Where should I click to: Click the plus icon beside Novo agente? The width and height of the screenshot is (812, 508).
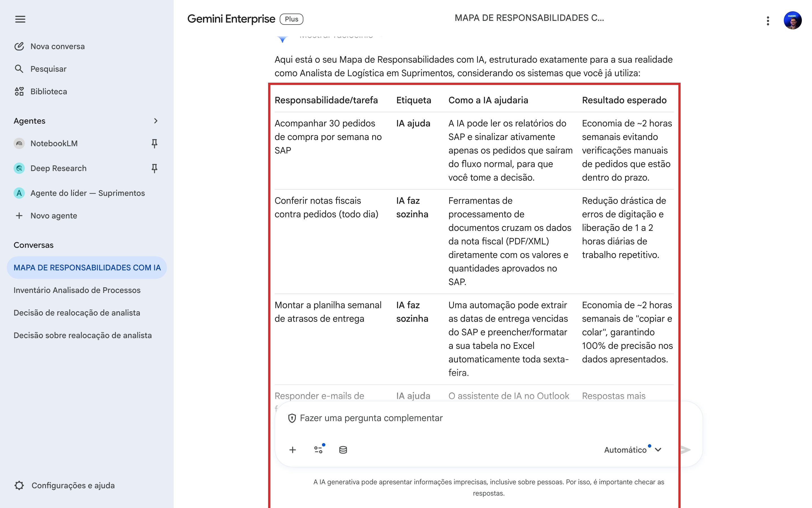[x=19, y=216]
